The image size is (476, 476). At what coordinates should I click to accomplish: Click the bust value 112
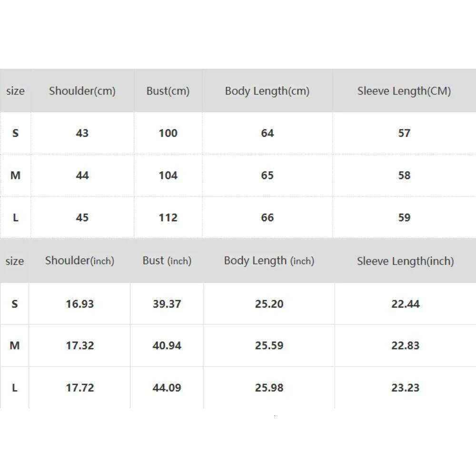pos(168,218)
